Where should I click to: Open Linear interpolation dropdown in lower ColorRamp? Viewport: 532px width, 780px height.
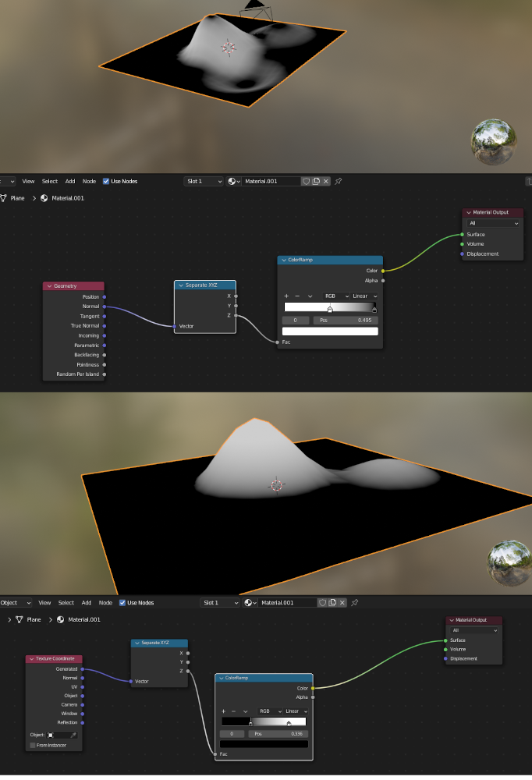coord(296,711)
